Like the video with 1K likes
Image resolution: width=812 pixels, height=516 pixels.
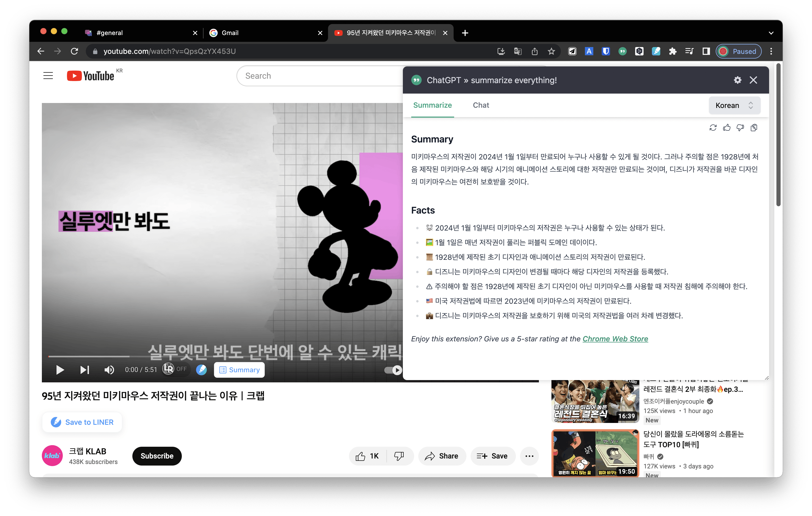point(368,456)
